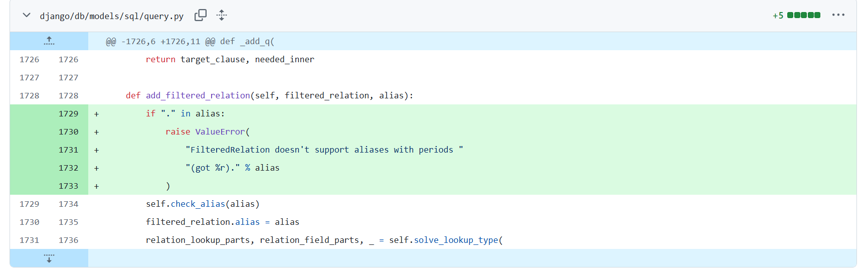Select added line number 1731
This screenshot has width=868, height=268.
click(x=68, y=150)
